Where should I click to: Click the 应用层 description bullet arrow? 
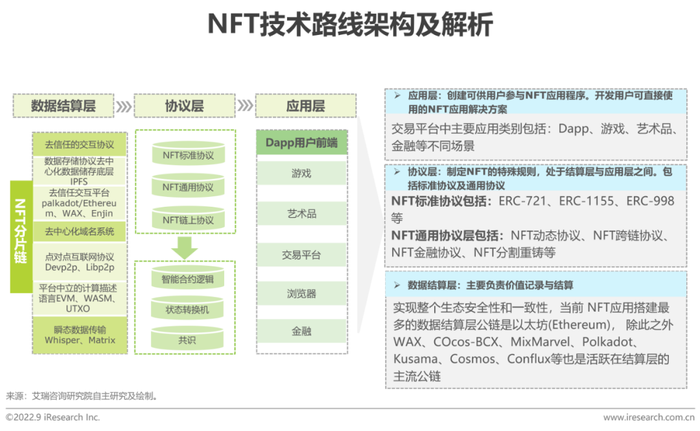point(397,96)
